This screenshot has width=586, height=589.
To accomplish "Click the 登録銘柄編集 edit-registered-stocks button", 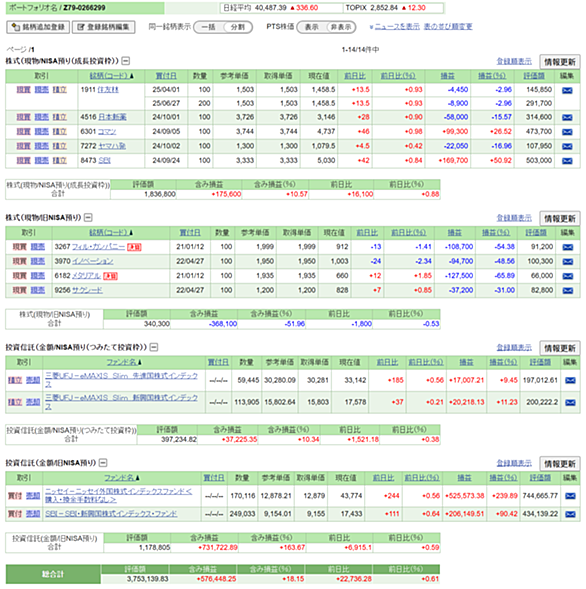I will pyautogui.click(x=104, y=27).
